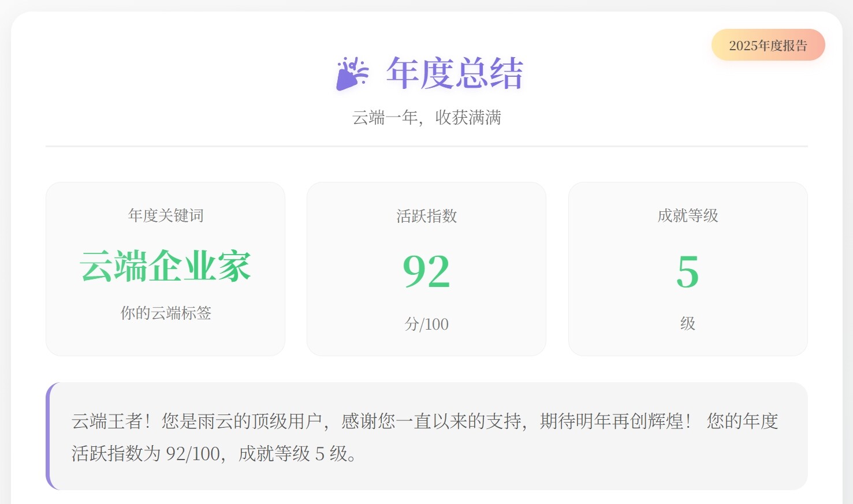
Task: Click the green number 5 achievement level
Action: 687,271
